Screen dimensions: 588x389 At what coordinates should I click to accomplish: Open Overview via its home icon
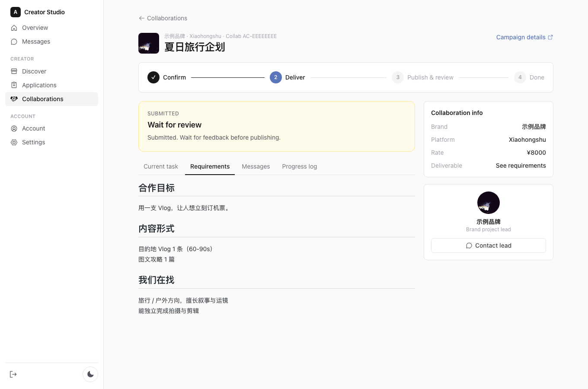(x=14, y=28)
